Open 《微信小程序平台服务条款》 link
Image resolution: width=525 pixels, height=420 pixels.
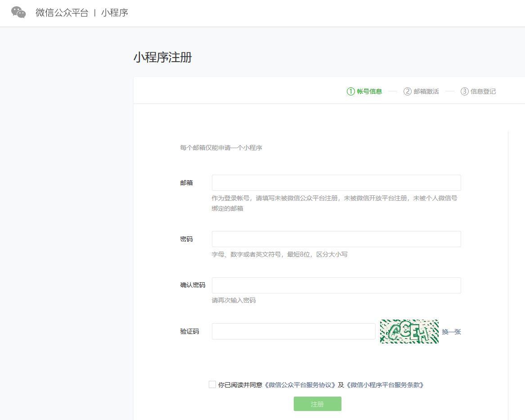click(385, 385)
